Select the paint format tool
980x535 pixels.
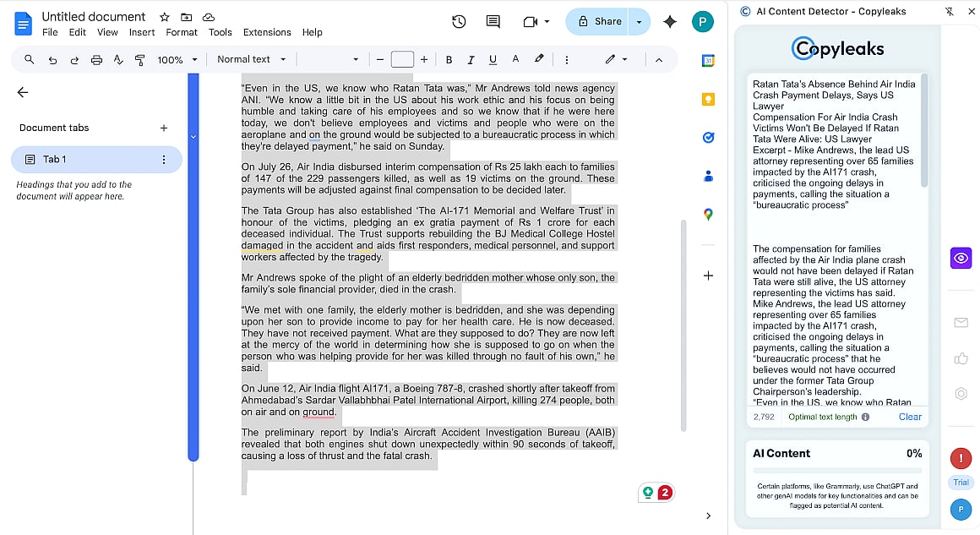point(140,60)
